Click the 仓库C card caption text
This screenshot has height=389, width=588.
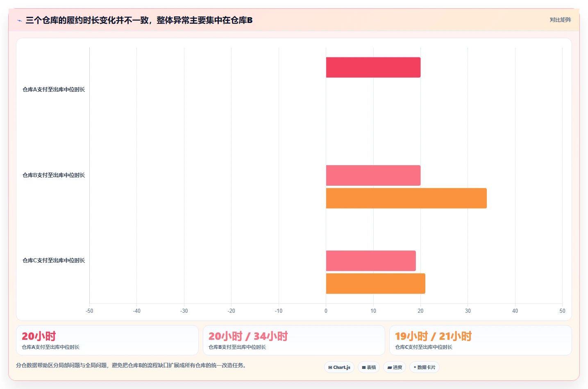point(424,347)
